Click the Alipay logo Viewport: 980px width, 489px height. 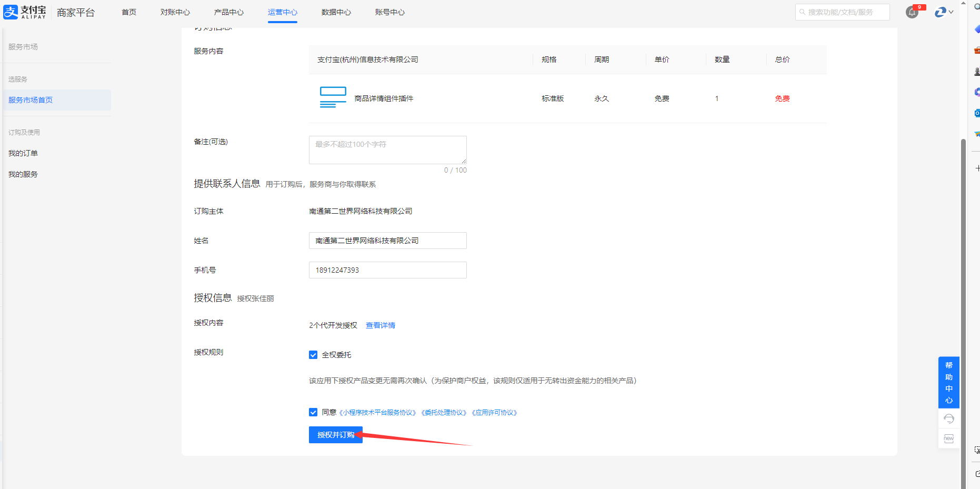pos(25,12)
